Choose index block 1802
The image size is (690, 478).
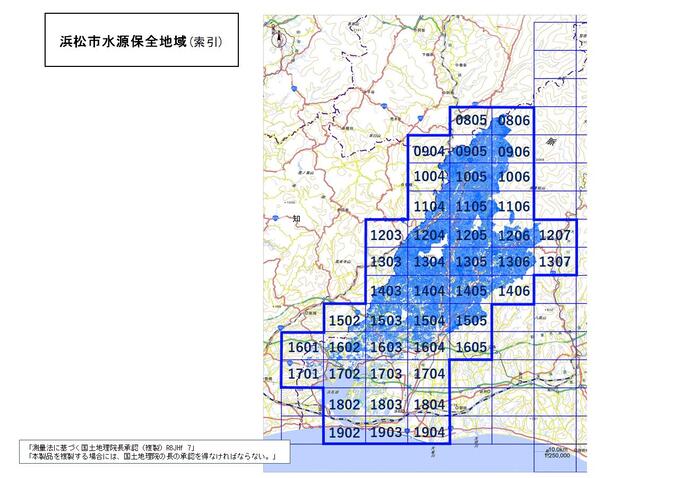[x=345, y=402]
